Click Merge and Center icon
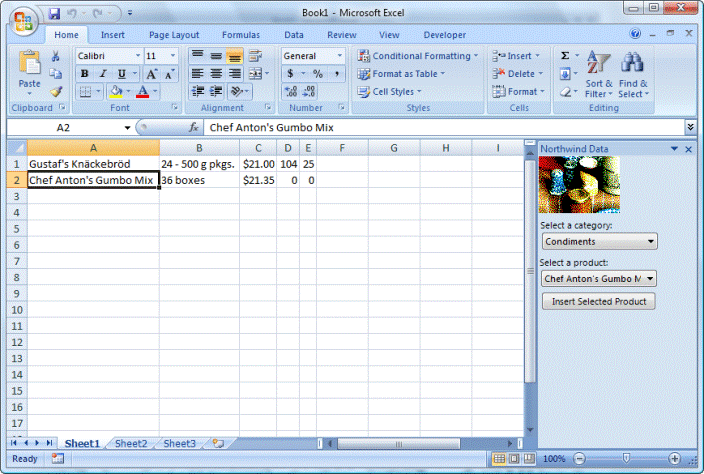Viewport: 704px width, 474px height. tap(255, 74)
